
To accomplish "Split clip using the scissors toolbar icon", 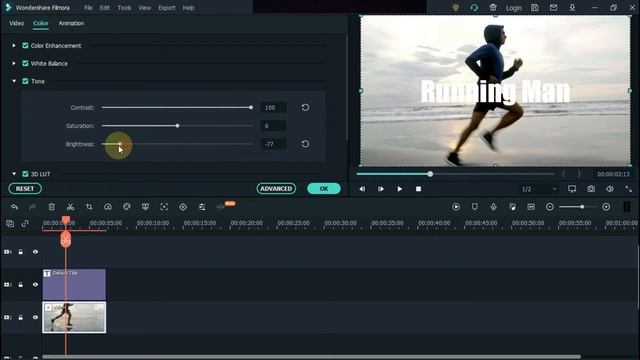I will 70,207.
